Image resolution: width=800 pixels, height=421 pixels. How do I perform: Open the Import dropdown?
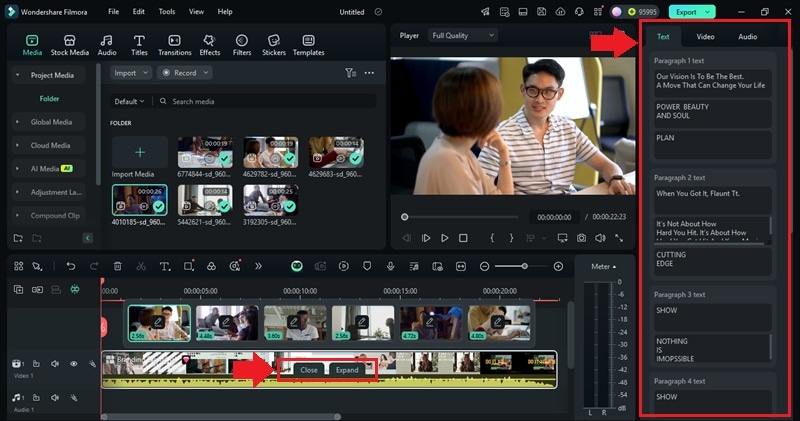tap(131, 73)
